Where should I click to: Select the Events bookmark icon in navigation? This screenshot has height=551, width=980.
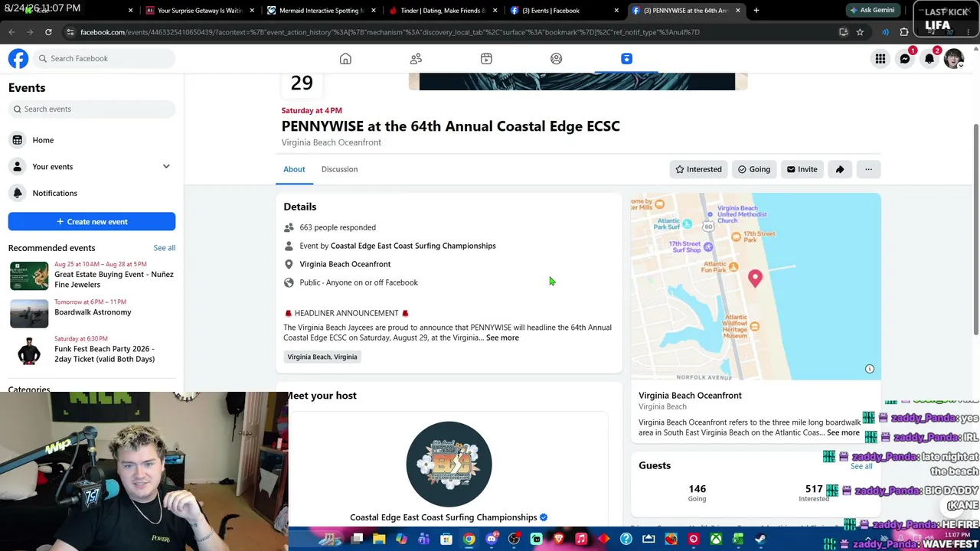point(626,59)
